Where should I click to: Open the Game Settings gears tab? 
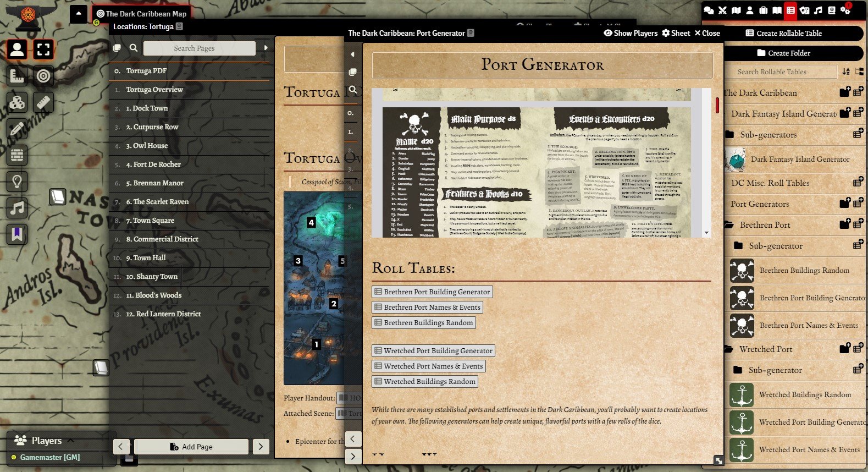pos(845,10)
